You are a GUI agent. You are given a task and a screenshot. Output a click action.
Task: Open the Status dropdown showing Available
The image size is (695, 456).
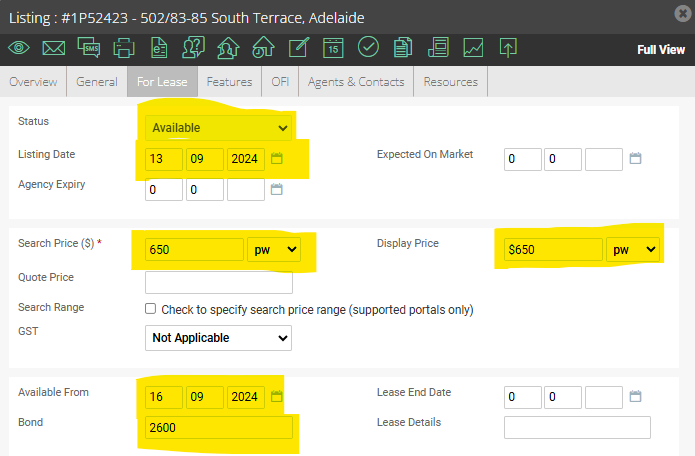coord(219,128)
